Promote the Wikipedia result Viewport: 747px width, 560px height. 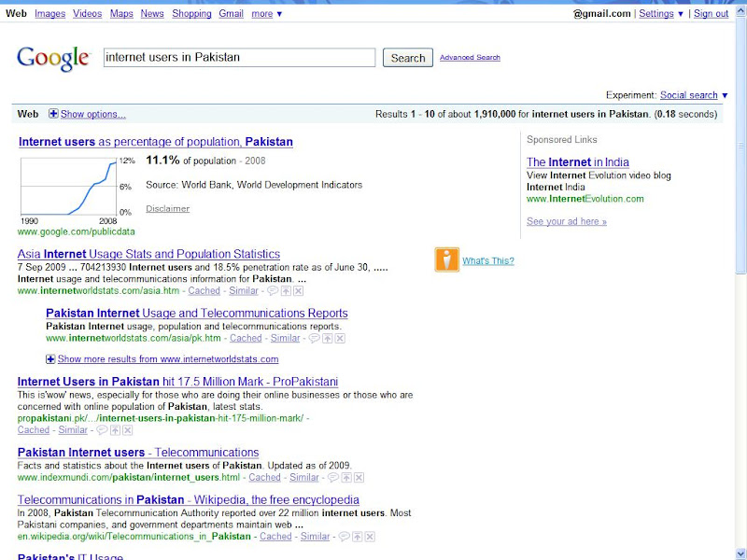358,537
